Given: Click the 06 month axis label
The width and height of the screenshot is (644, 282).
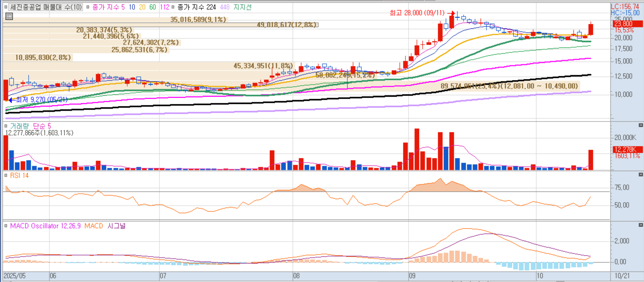Looking at the screenshot, I should [x=53, y=276].
